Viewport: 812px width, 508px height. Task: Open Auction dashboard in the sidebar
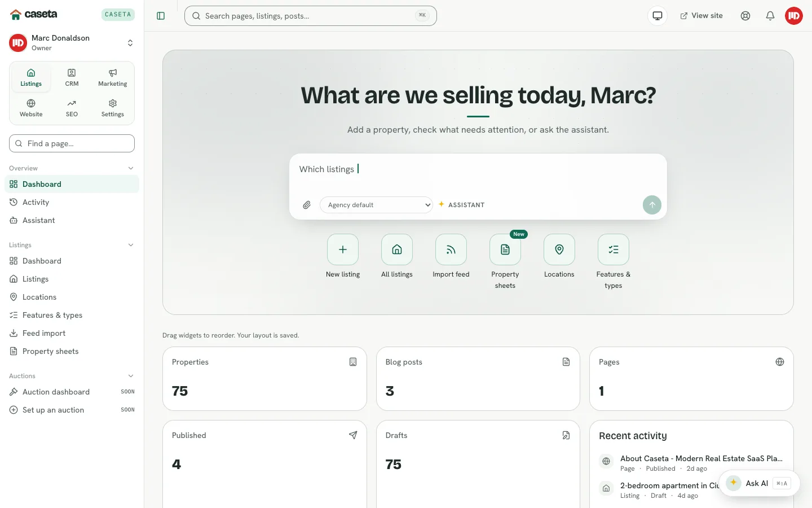(x=72, y=392)
